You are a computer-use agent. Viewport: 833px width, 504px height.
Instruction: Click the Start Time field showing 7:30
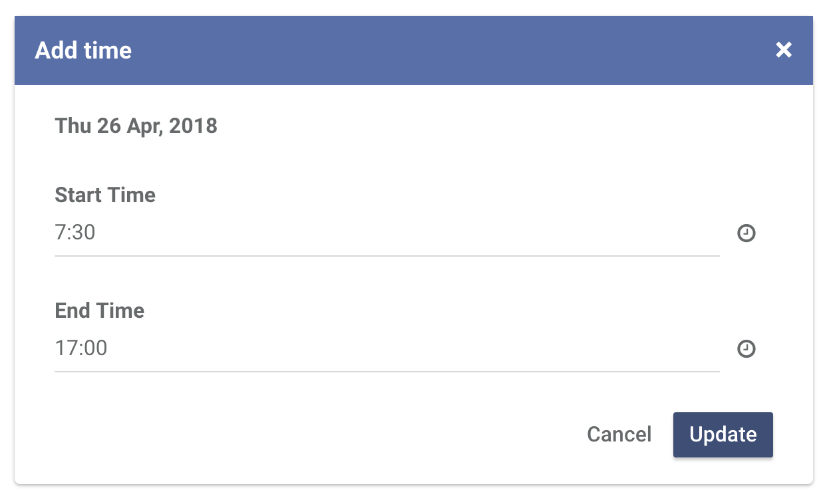tap(387, 233)
